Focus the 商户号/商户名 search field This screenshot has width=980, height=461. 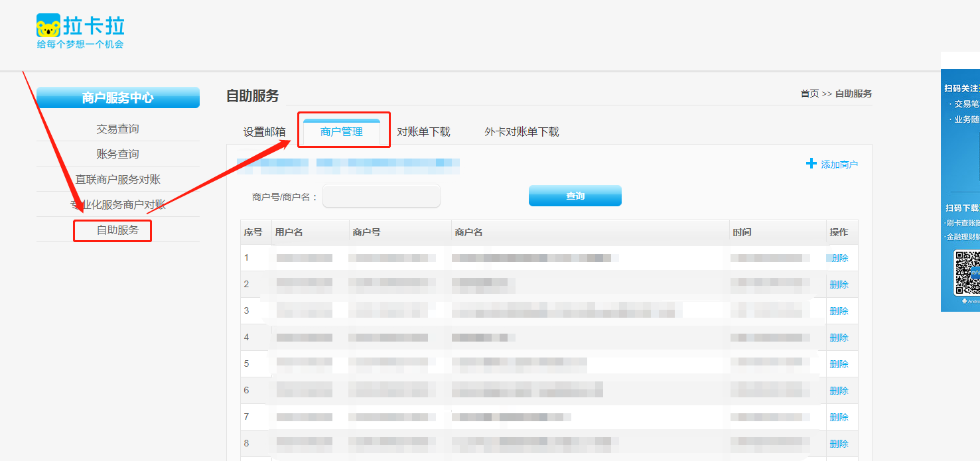coord(382,196)
